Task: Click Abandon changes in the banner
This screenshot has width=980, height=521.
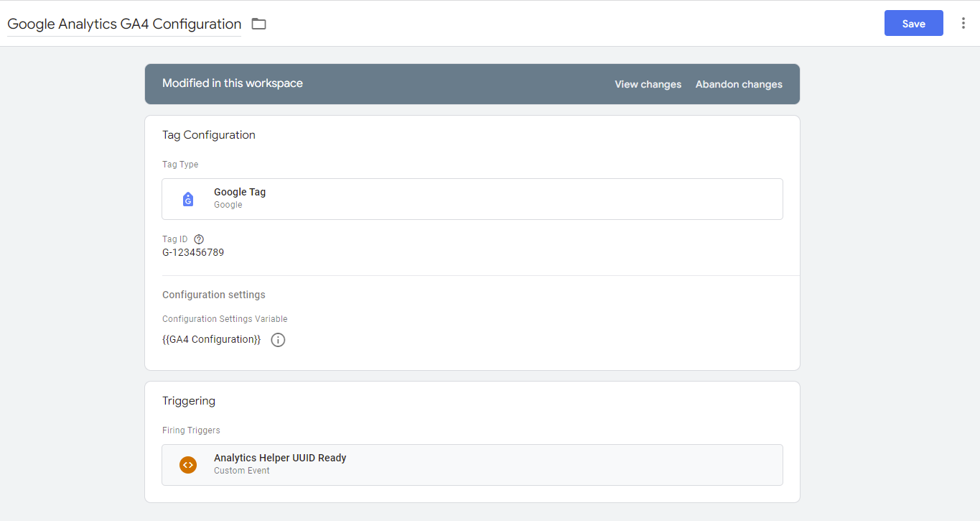Action: [x=739, y=84]
